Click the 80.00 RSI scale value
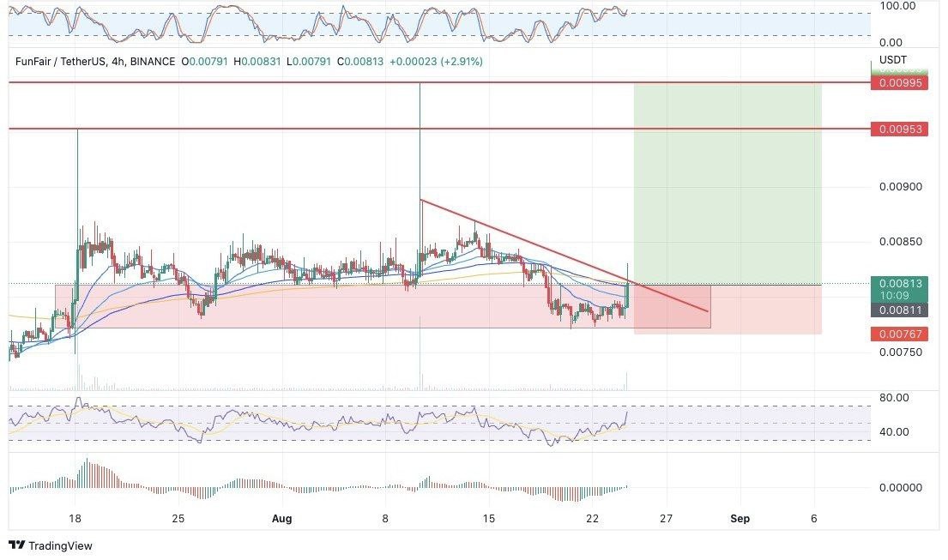Screen dimensions: 948x560 (894, 398)
